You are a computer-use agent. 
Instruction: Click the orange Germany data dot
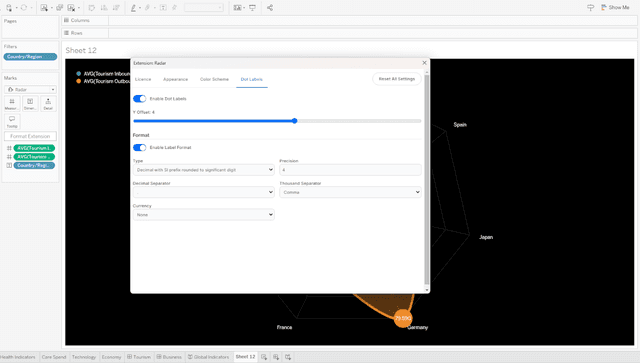coord(403,318)
